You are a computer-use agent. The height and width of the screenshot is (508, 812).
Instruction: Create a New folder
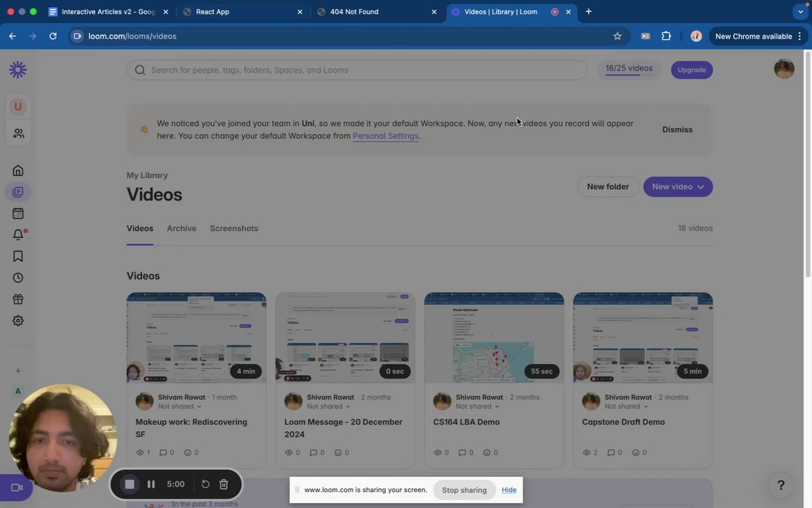pos(608,187)
